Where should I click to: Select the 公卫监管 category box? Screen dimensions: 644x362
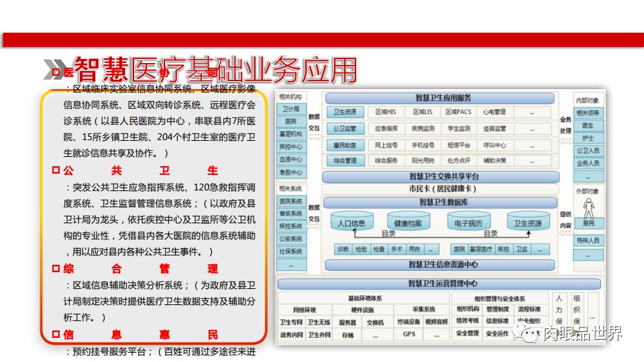[x=345, y=129]
